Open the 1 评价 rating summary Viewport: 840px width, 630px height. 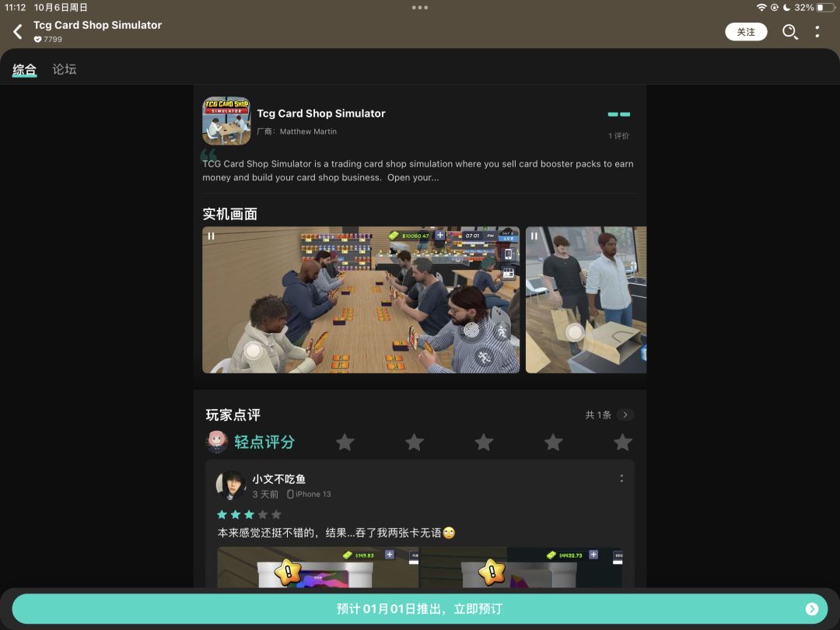619,135
